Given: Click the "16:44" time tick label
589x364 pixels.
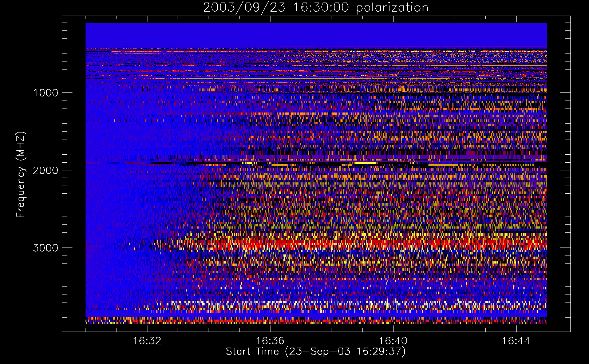Looking at the screenshot, I should (516, 341).
